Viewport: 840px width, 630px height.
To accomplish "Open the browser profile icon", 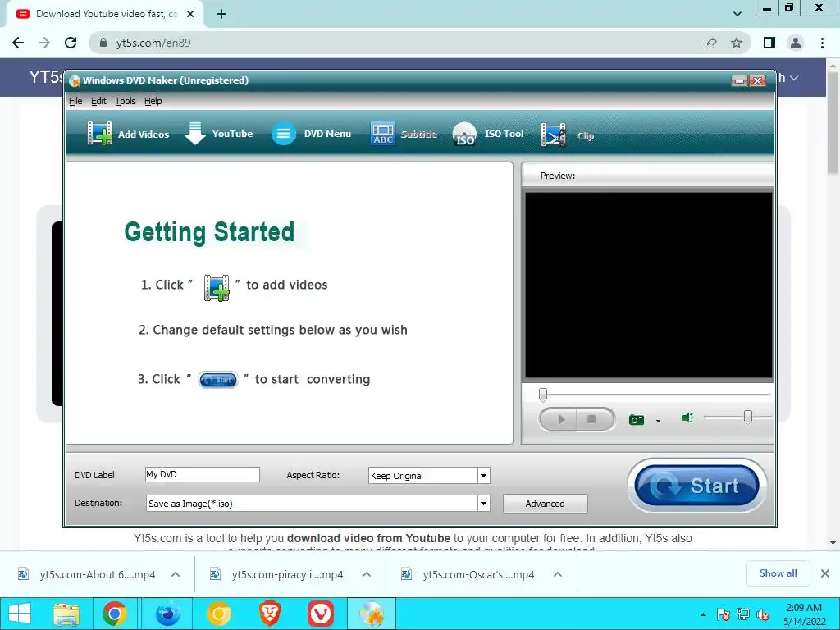I will click(796, 43).
